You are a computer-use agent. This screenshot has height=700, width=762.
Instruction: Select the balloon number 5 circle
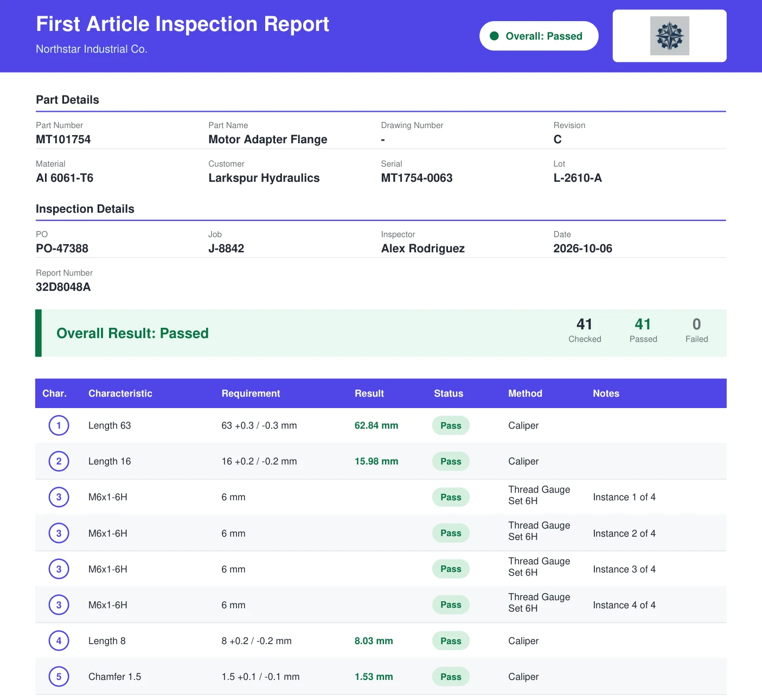tap(59, 677)
